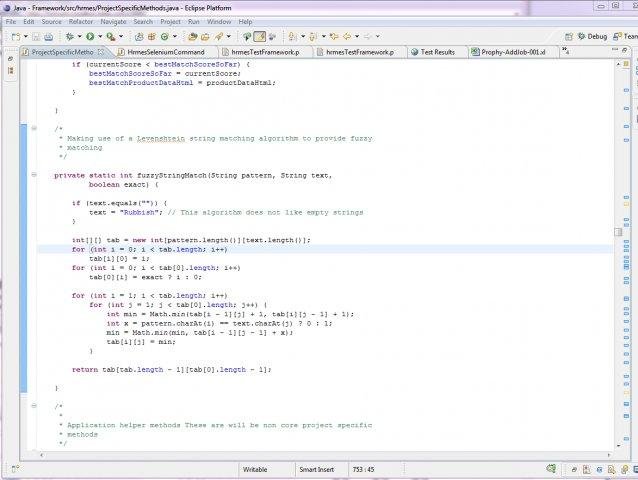Show hidden editors list chevron
This screenshot has height=480, width=638.
[566, 51]
